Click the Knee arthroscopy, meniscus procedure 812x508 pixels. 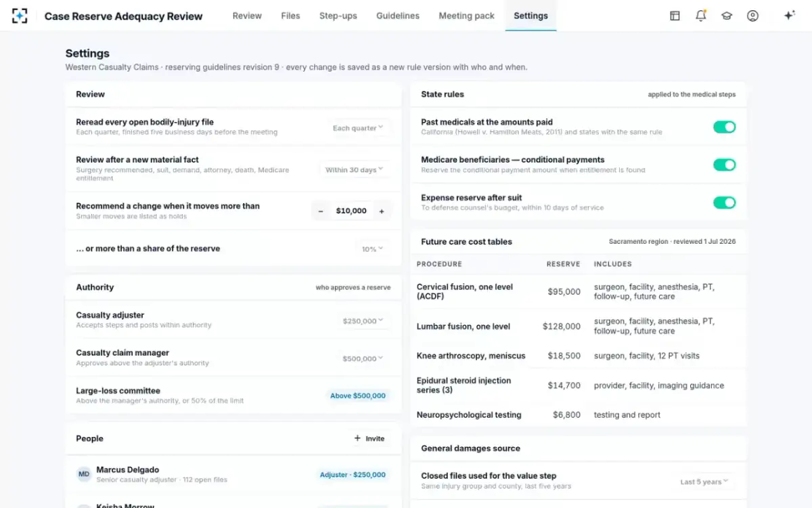click(471, 356)
